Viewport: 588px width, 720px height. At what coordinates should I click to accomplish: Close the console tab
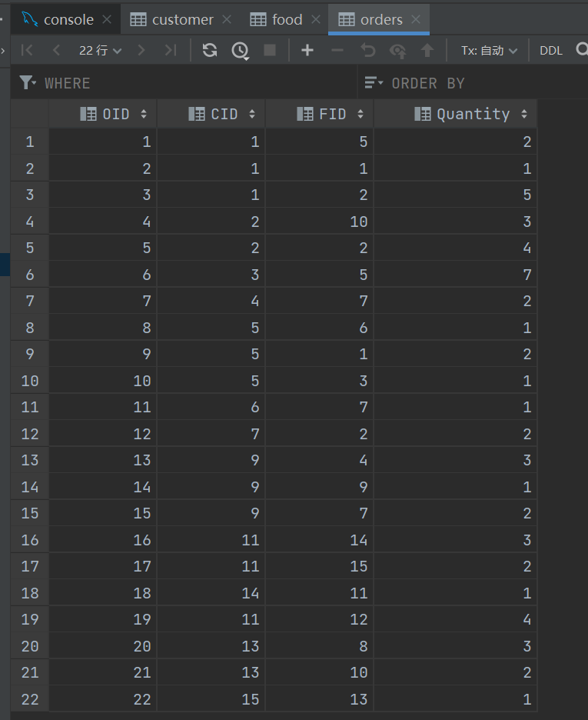pyautogui.click(x=107, y=19)
